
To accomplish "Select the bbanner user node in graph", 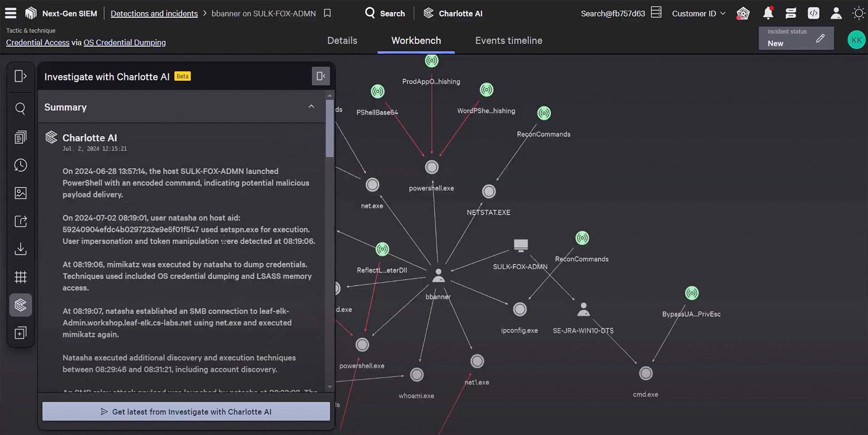I will (438, 276).
